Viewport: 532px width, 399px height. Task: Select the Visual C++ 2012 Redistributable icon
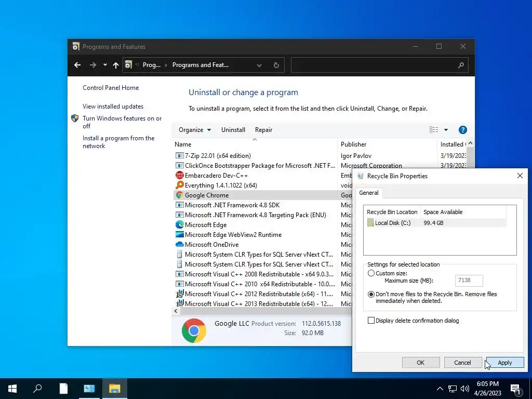(x=179, y=294)
